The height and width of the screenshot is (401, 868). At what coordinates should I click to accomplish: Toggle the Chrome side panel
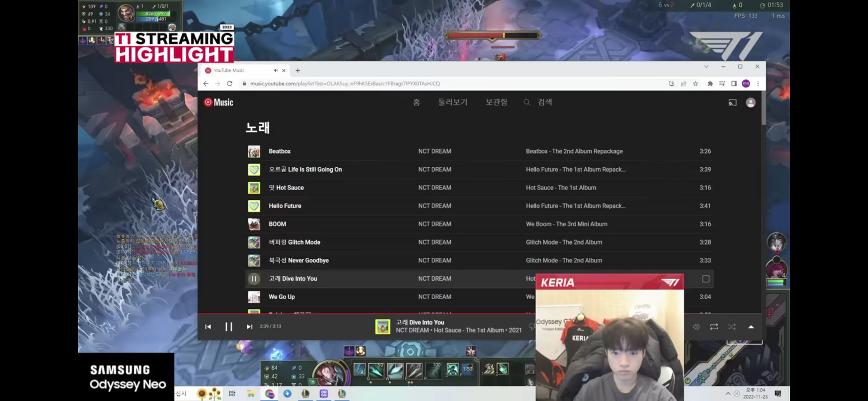click(734, 84)
